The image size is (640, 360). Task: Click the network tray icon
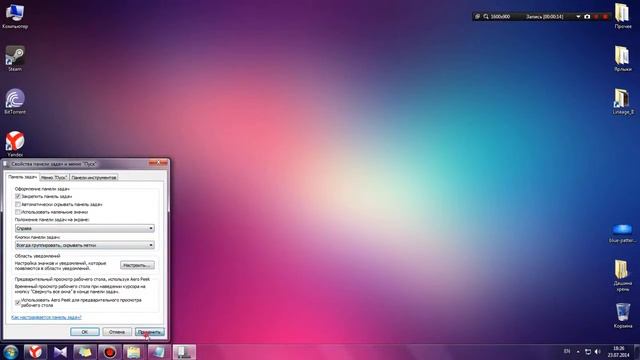coord(588,351)
